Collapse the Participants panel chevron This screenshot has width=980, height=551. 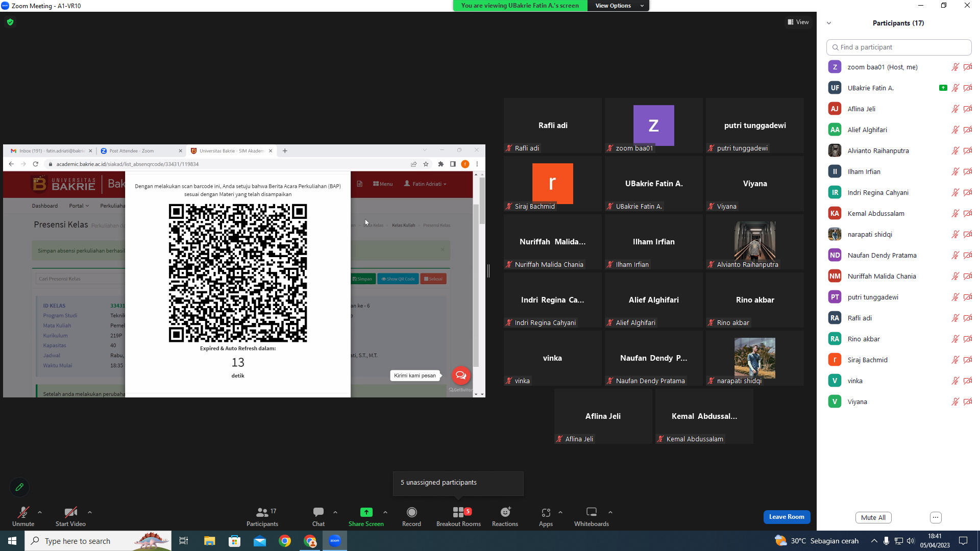[829, 23]
